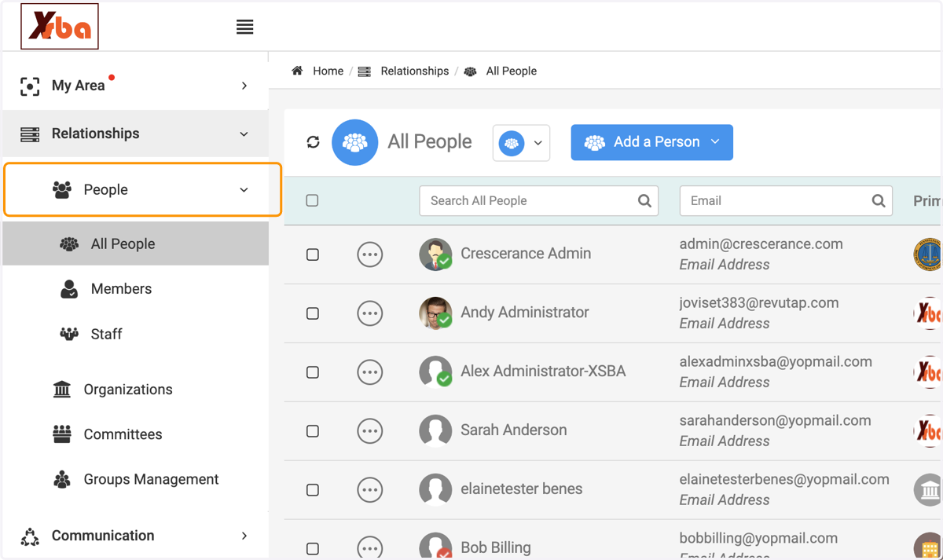This screenshot has height=560, width=943.
Task: Open Staff in sidebar
Action: 106,335
